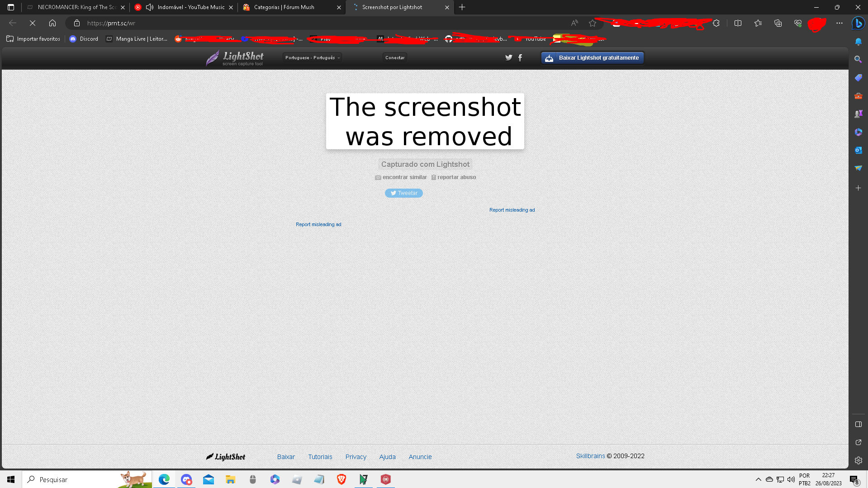The width and height of the screenshot is (868, 488).
Task: Go to browser home page
Action: coord(52,23)
